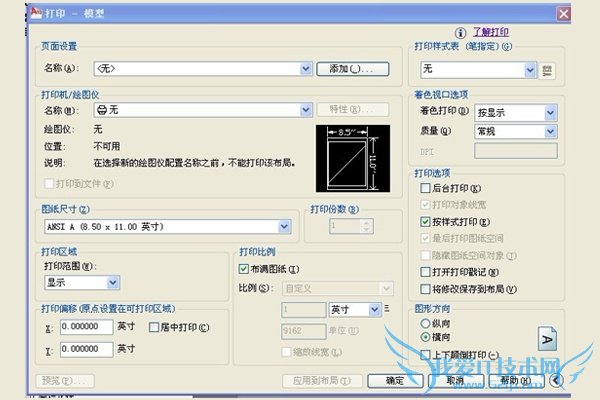Viewport: 600px width, 400px height.
Task: Enable 打开打印戳记 checkbox
Action: click(426, 272)
